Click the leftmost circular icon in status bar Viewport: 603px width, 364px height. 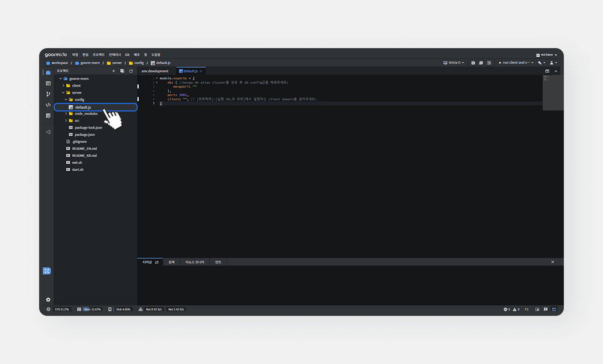49,309
